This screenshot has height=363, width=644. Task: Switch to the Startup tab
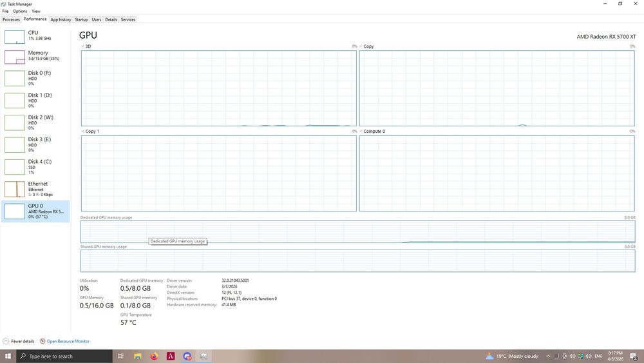81,19
